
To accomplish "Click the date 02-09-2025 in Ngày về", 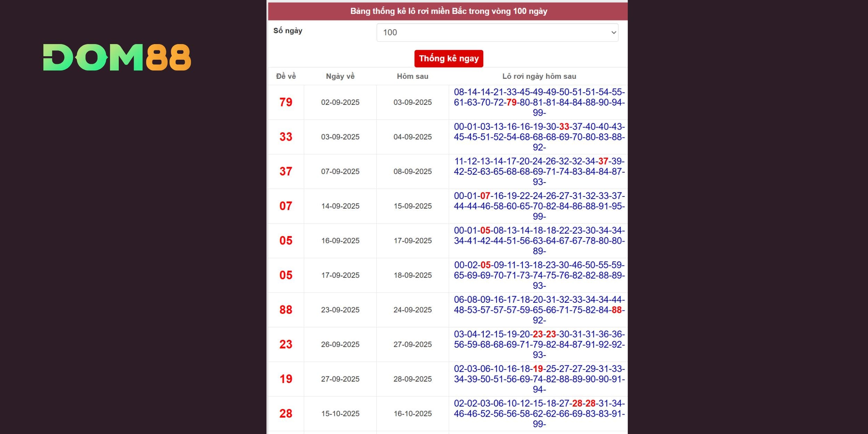I will [340, 102].
